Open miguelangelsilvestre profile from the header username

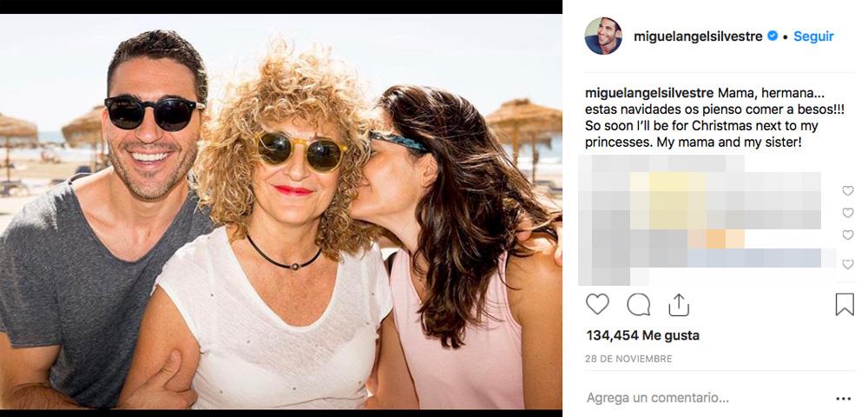pyautogui.click(x=698, y=36)
